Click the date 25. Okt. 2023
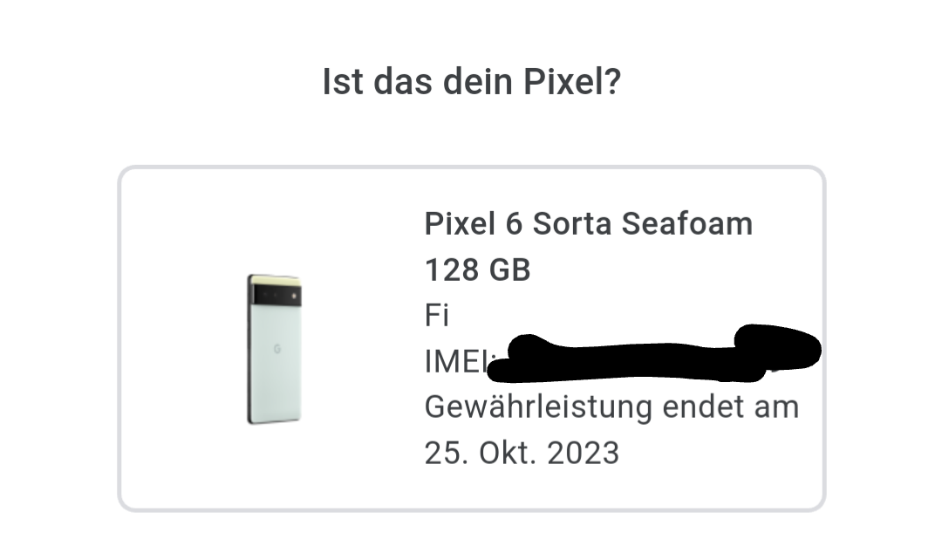The width and height of the screenshot is (942, 560). point(522,453)
